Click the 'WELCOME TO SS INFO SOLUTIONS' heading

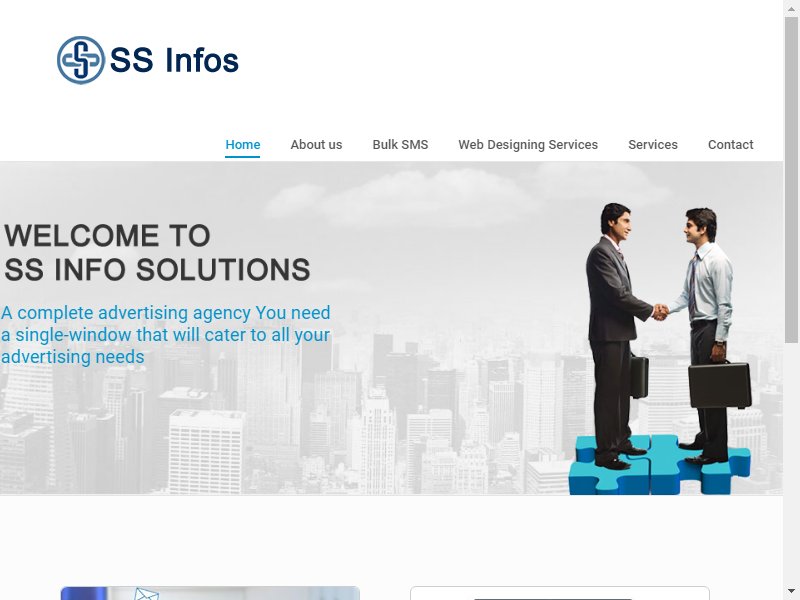tap(157, 253)
